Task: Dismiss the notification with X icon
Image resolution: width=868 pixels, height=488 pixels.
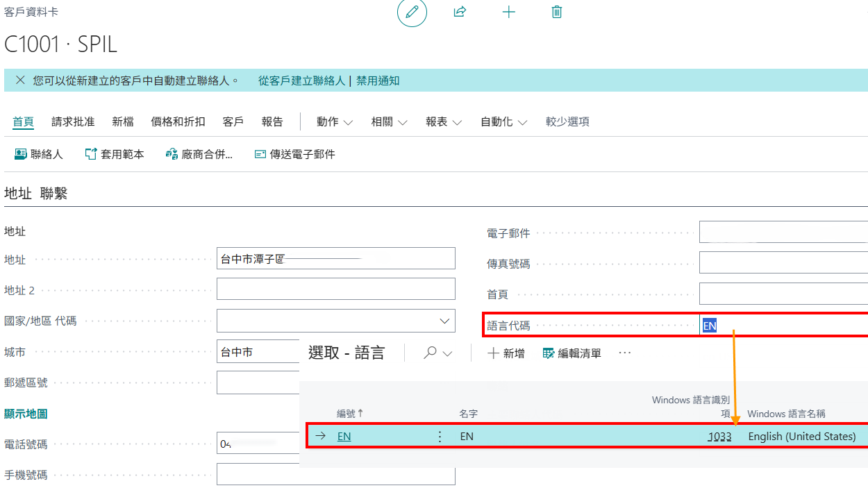Action: (x=20, y=81)
